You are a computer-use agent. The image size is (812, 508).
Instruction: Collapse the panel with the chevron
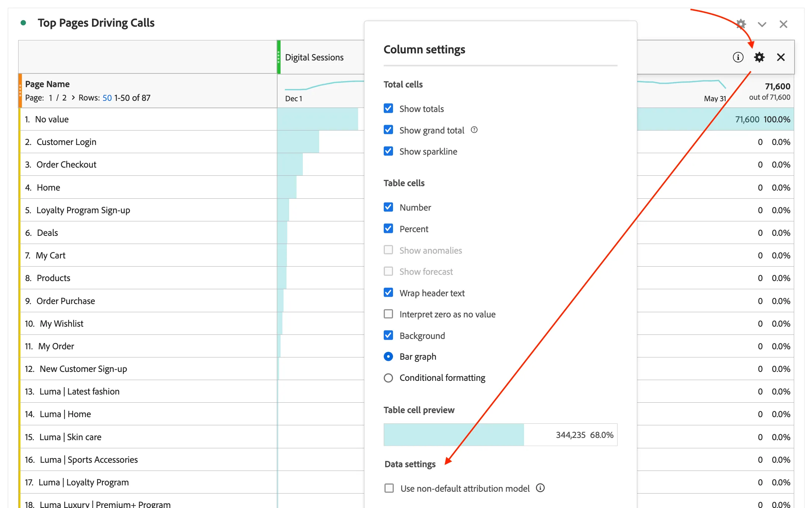pyautogui.click(x=762, y=24)
